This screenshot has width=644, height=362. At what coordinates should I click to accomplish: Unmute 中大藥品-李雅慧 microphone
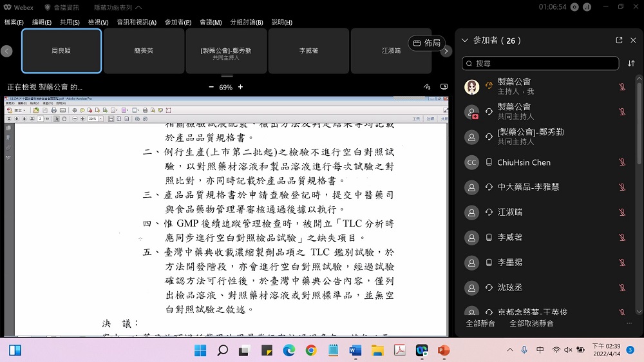coord(622,187)
